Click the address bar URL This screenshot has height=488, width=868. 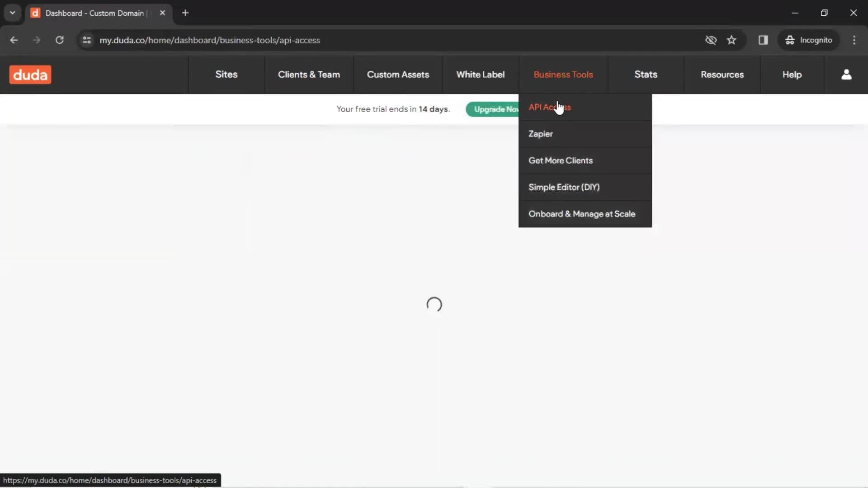click(210, 40)
